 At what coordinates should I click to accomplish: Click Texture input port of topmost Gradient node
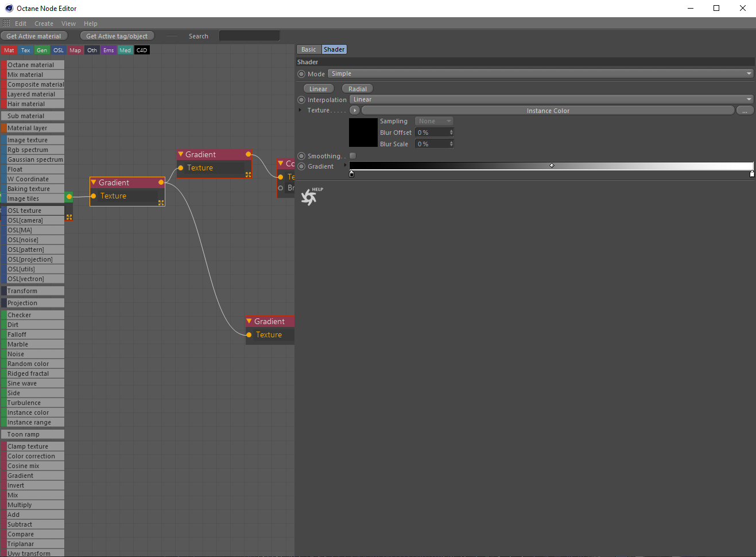coord(180,168)
